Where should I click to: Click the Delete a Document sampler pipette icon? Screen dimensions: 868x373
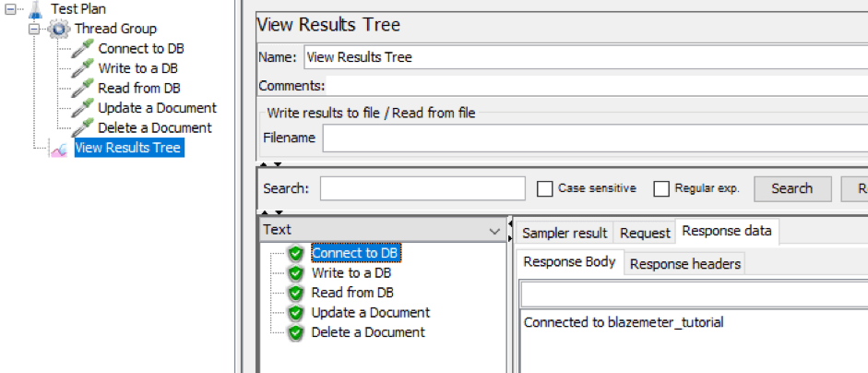tap(83, 128)
